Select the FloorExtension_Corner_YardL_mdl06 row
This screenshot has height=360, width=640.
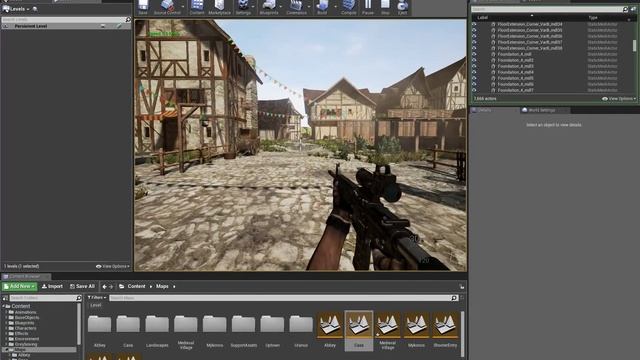click(x=552, y=36)
